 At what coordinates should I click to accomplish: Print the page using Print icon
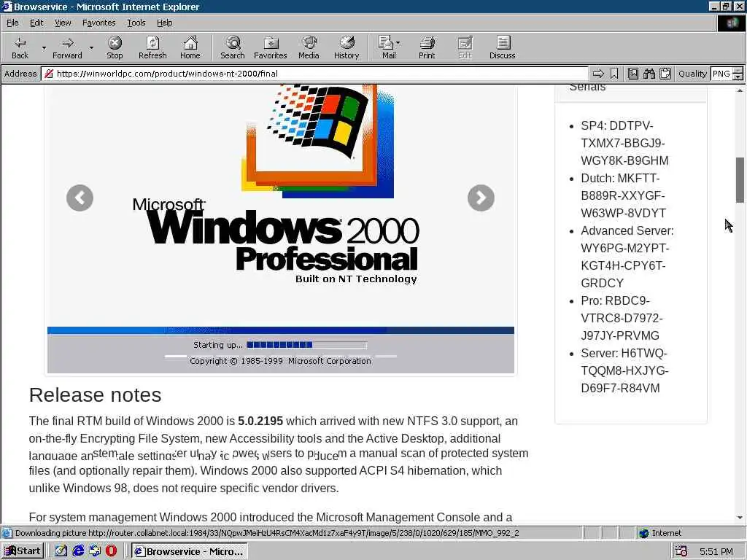pos(427,47)
